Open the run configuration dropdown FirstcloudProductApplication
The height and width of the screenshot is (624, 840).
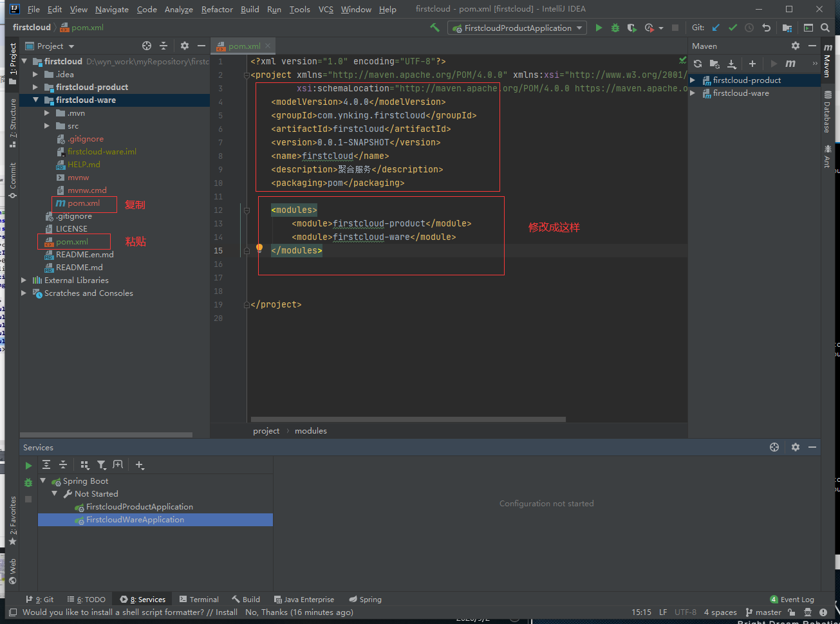(518, 28)
